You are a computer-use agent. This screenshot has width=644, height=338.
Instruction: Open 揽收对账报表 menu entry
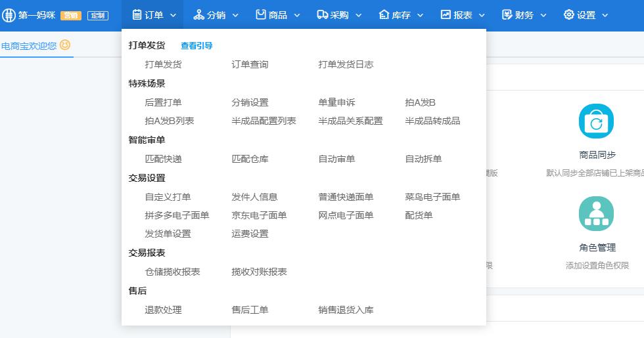(x=259, y=272)
